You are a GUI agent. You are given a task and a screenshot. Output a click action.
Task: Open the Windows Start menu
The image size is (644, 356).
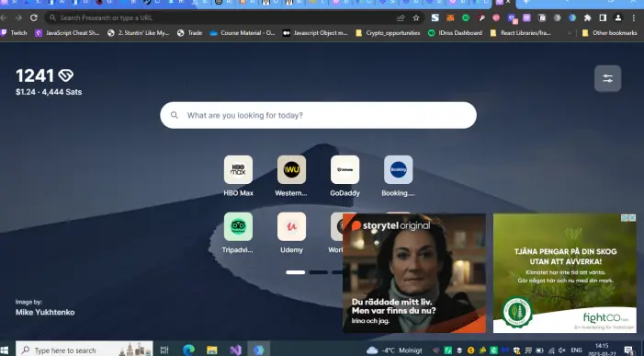coord(5,350)
